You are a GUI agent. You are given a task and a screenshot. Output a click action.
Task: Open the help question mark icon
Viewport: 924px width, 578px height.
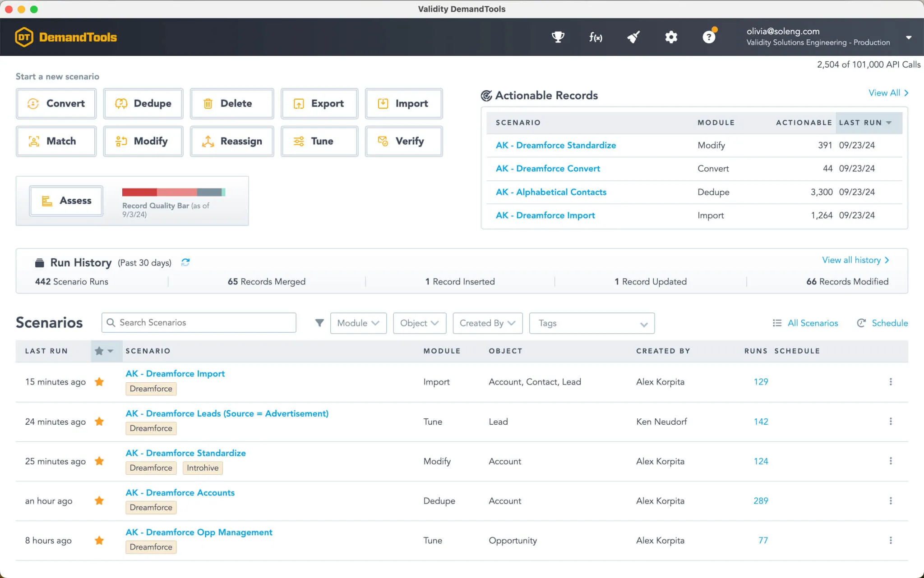pos(709,36)
